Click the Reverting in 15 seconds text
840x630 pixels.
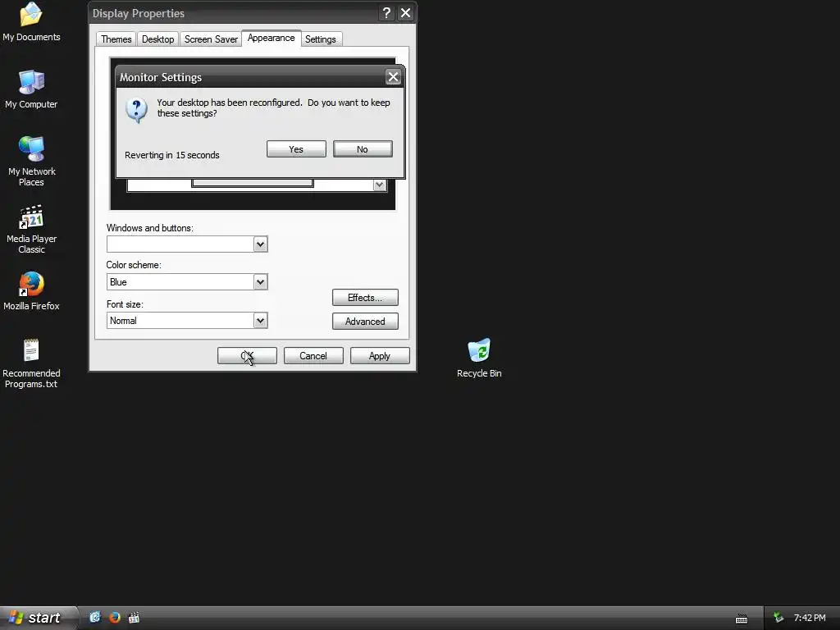pos(172,155)
